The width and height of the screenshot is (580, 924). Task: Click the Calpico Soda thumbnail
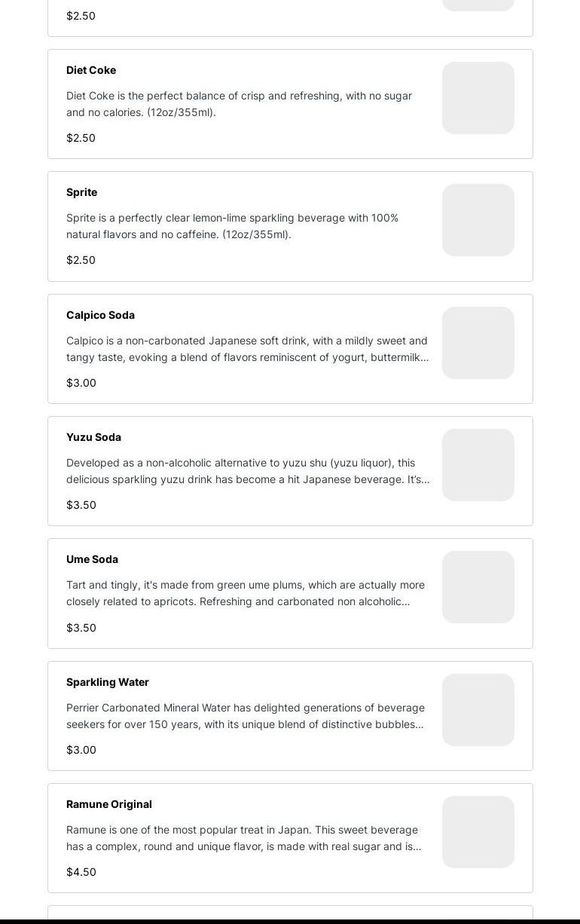(x=478, y=343)
